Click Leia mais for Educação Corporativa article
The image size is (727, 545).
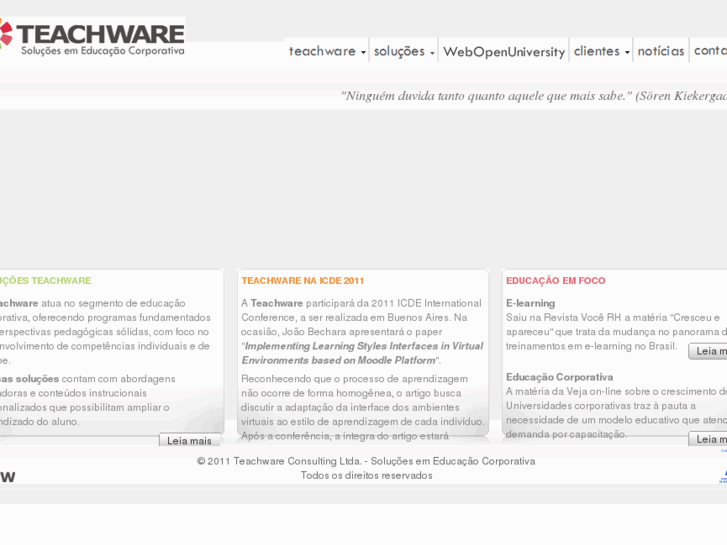pos(708,439)
